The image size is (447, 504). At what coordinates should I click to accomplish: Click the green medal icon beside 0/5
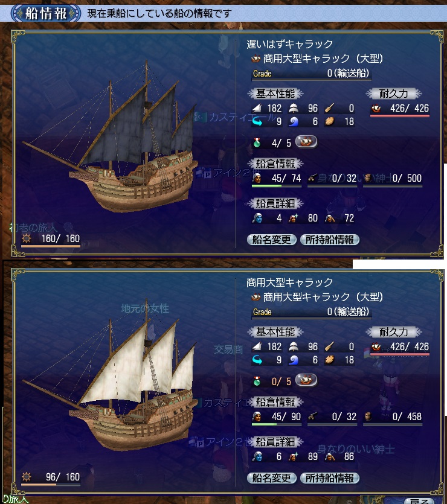coord(257,381)
